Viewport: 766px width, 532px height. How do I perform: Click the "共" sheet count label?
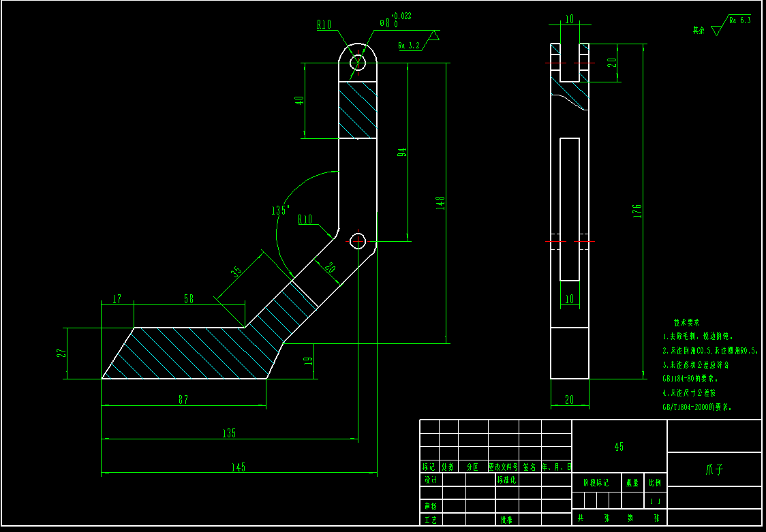coord(581,518)
